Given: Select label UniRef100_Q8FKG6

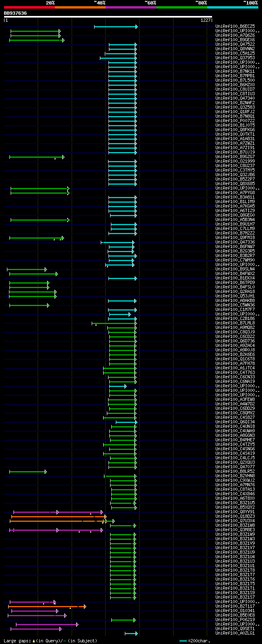Looking at the screenshot, I should [x=235, y=130].
